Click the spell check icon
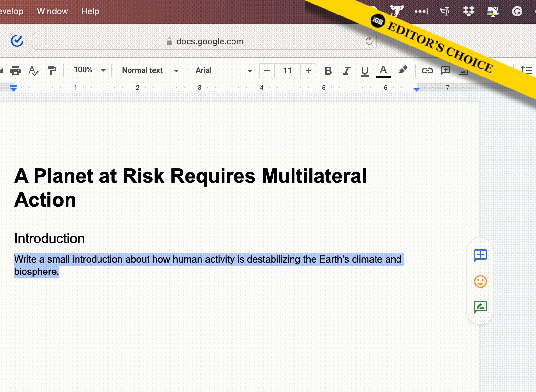Viewport: 536px width, 392px height. point(34,70)
